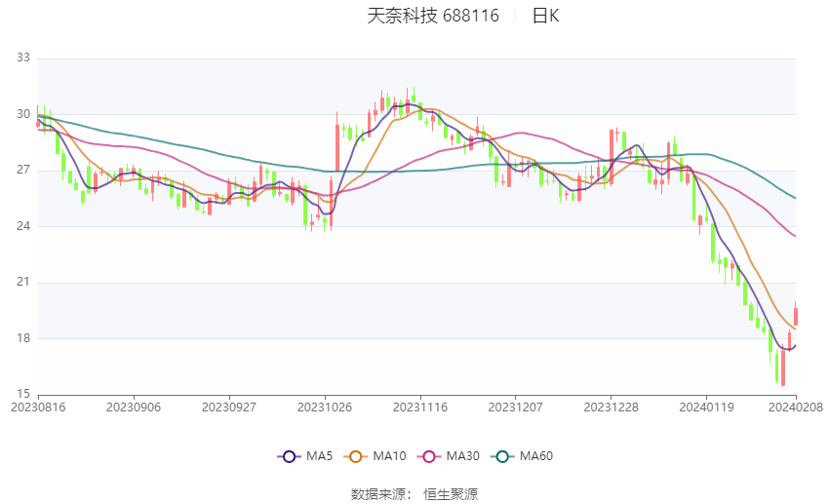Screen dimensions: 829x504
Task: Click the 20231116 date axis label
Action: point(419,407)
